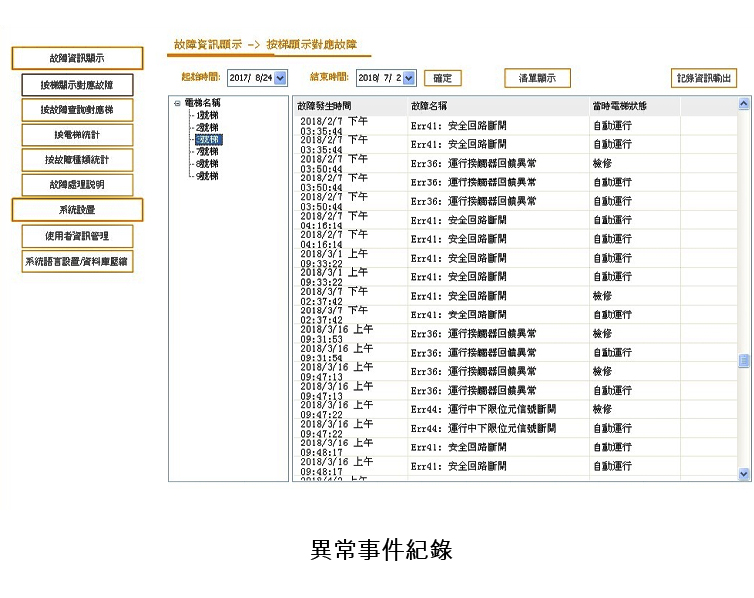This screenshot has width=754, height=598.
Task: Click the table scrollbar down arrow
Action: [x=743, y=474]
